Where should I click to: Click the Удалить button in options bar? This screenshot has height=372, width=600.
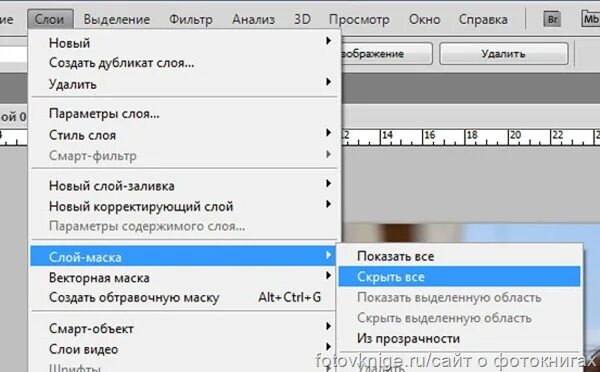[x=504, y=54]
